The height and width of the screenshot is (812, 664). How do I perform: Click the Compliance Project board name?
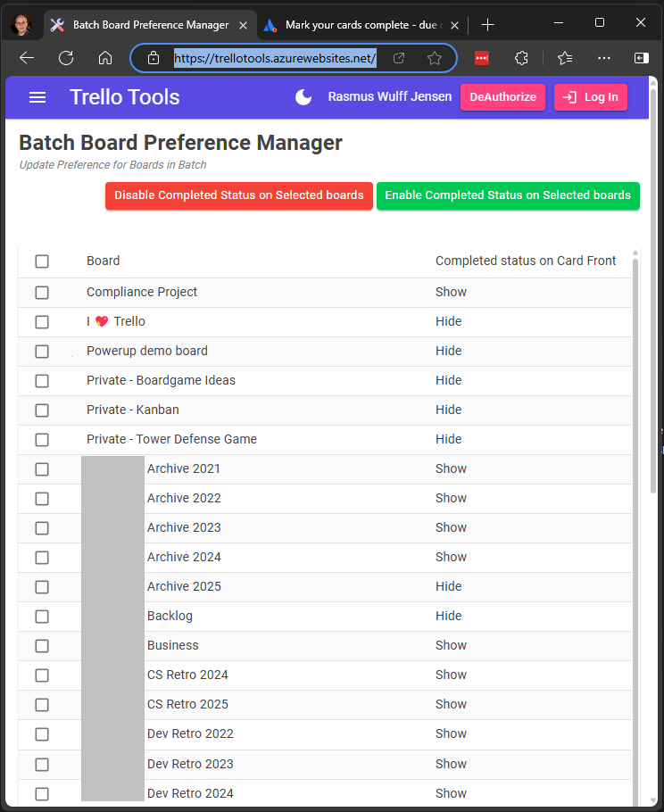click(142, 292)
